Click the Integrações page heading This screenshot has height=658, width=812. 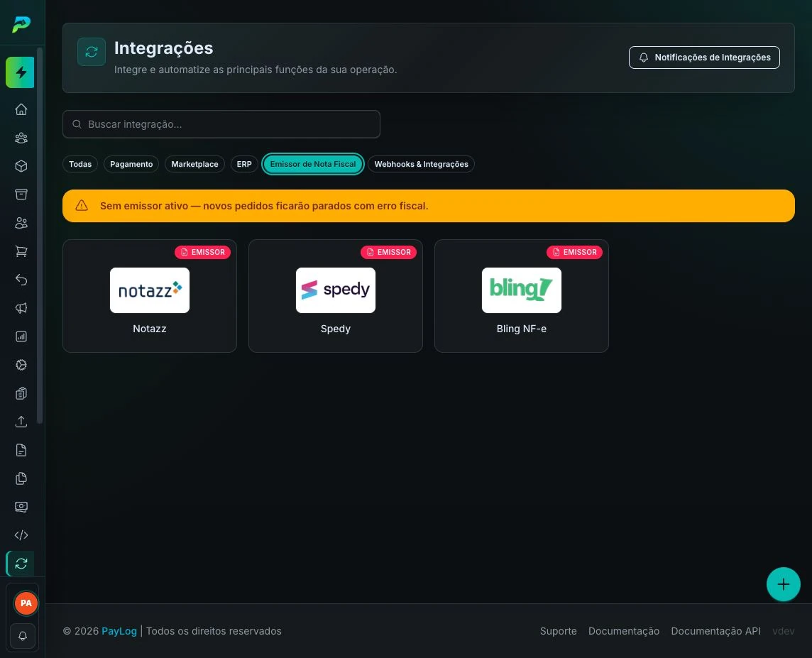(164, 48)
